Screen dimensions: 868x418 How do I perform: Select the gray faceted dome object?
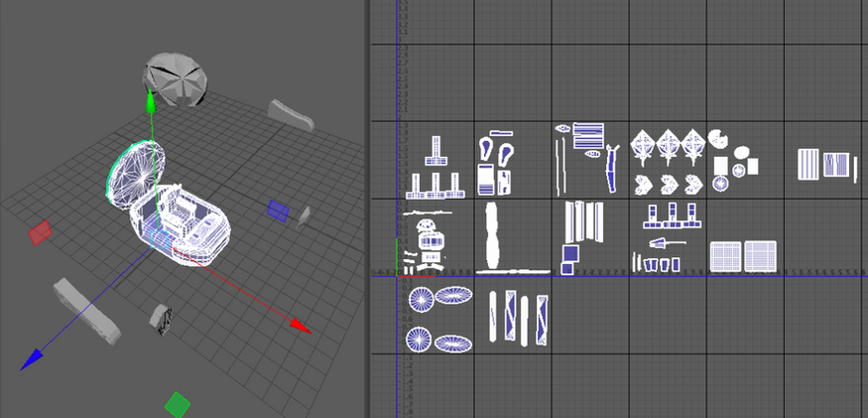point(176,79)
